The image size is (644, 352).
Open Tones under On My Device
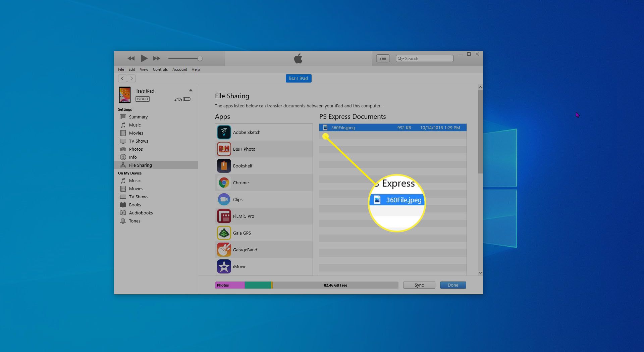pyautogui.click(x=156, y=221)
